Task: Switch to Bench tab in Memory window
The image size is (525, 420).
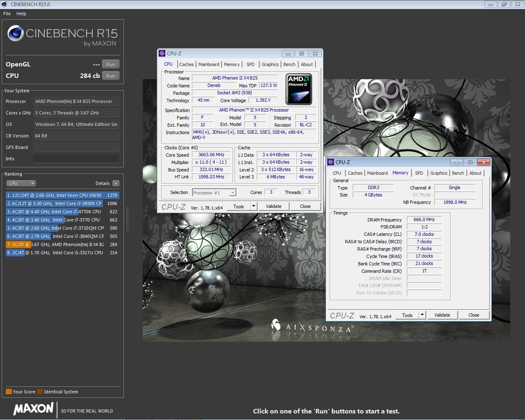Action: coord(458,173)
